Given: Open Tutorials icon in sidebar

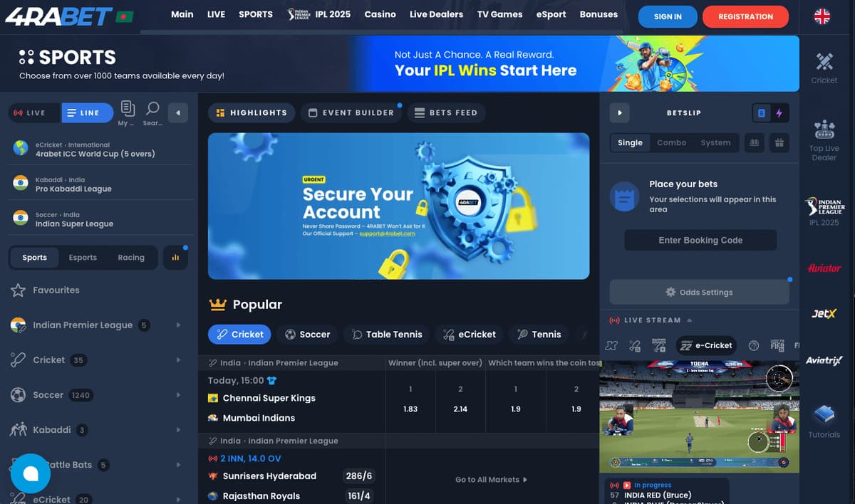Looking at the screenshot, I should pyautogui.click(x=824, y=421).
